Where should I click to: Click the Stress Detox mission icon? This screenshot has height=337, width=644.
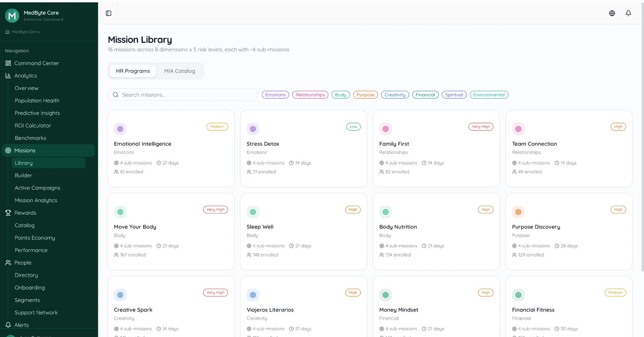click(253, 129)
